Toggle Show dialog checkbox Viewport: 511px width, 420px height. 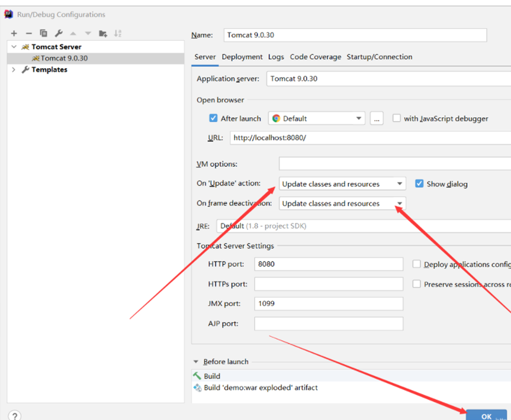click(x=419, y=183)
